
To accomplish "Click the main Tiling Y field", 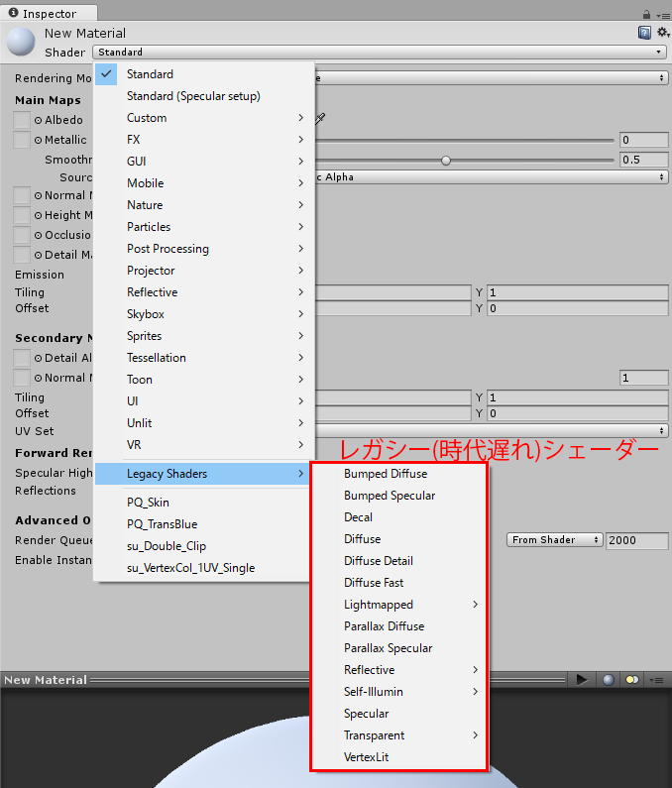I will [x=578, y=292].
